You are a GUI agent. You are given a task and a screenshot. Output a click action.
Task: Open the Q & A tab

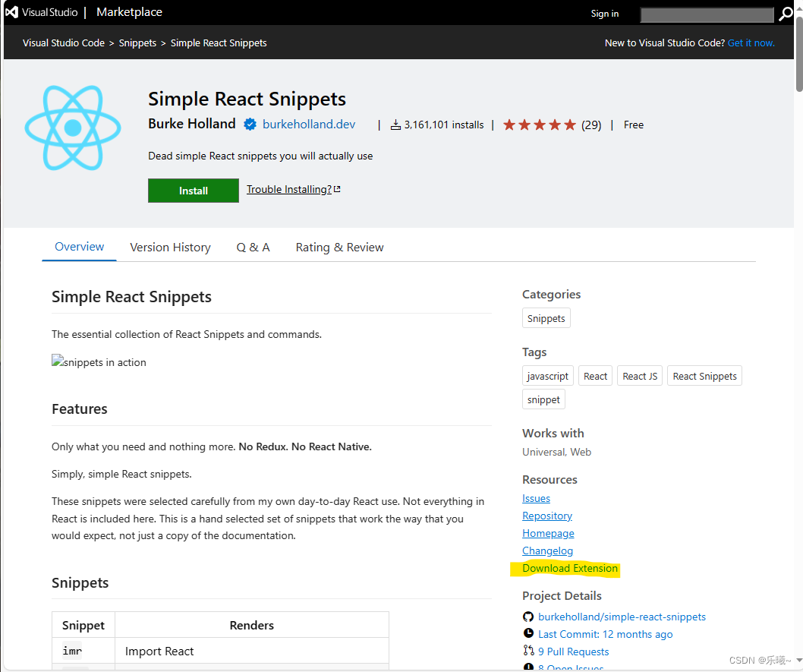point(253,248)
